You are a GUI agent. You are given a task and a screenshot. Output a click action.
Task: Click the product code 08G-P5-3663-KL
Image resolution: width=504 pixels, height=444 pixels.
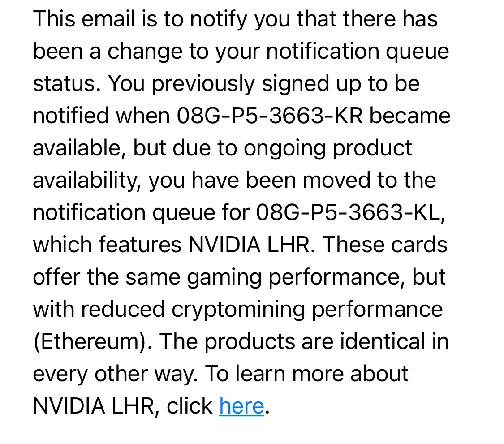(x=349, y=212)
